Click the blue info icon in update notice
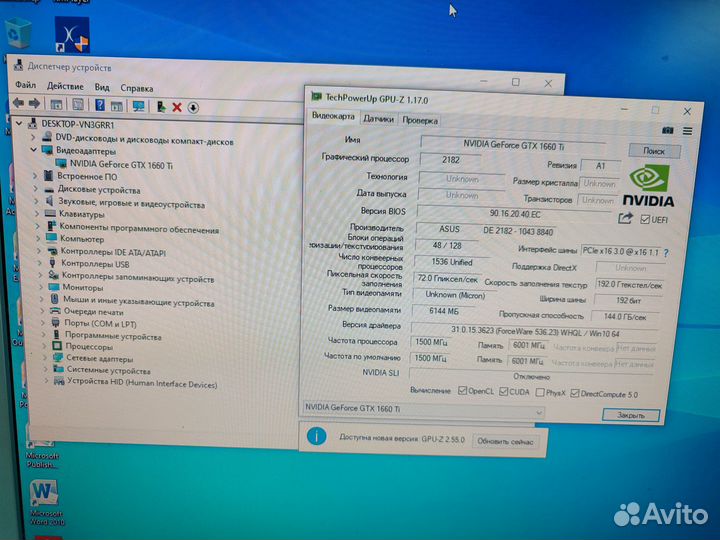This screenshot has height=540, width=720. 316,436
